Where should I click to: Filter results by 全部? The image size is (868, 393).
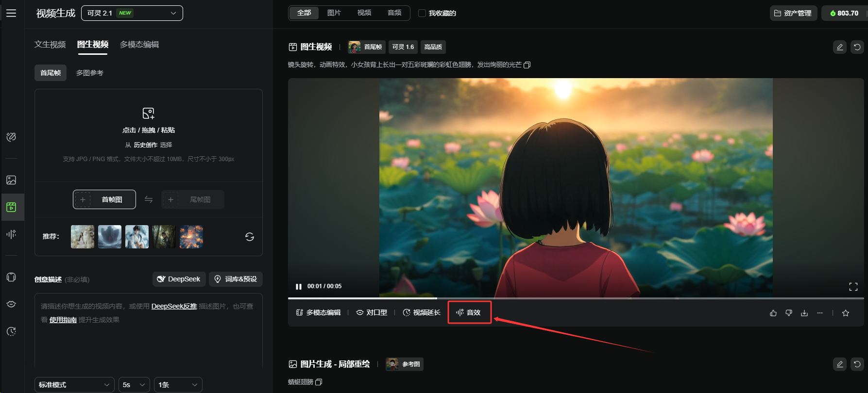click(x=304, y=13)
